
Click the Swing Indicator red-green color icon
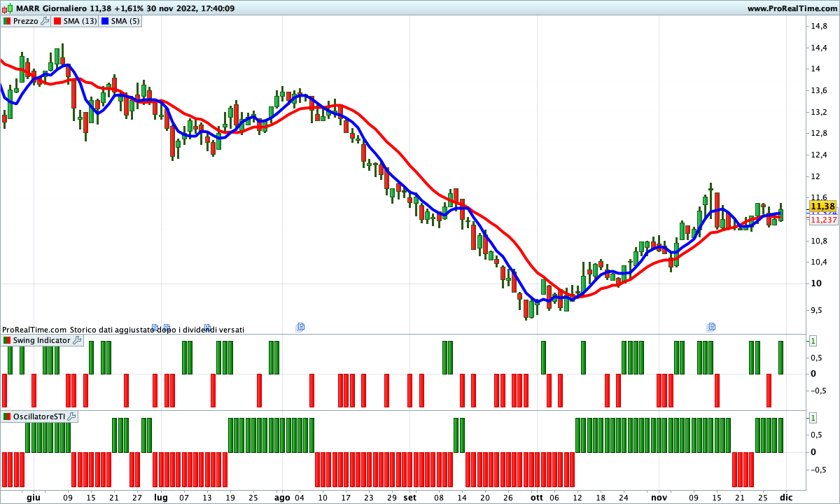[x=7, y=340]
